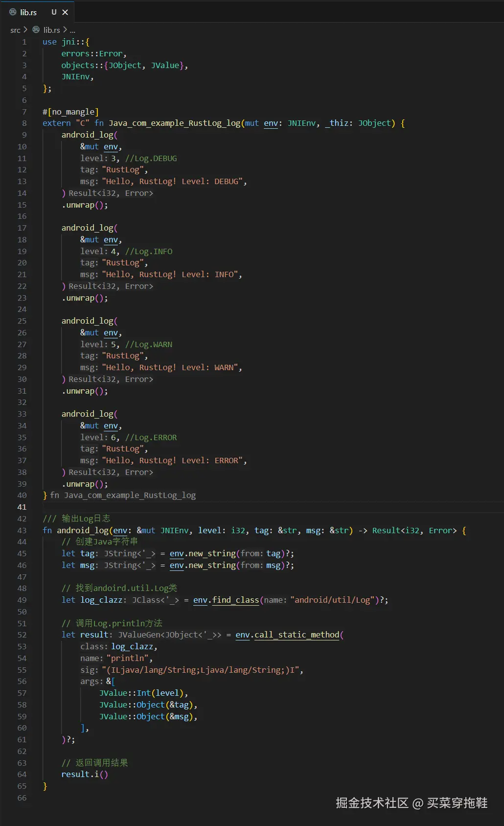Open the breadcrumb ellipsis symbol list
Screen dimensions: 504x826
(72, 30)
